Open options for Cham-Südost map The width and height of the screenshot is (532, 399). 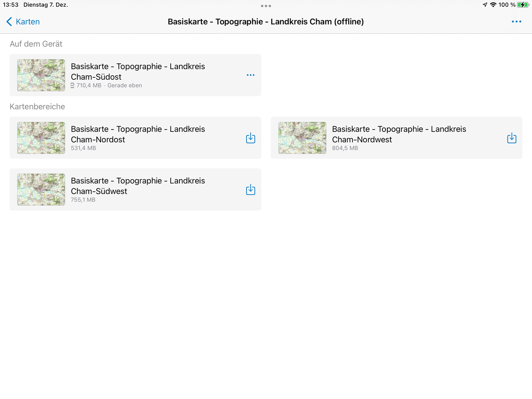[250, 75]
